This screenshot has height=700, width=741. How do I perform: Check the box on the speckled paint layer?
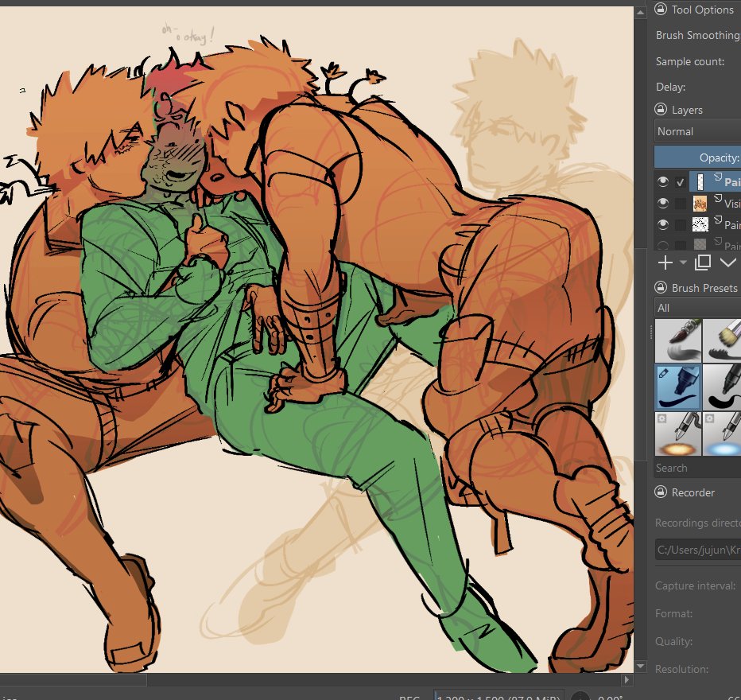[x=680, y=224]
